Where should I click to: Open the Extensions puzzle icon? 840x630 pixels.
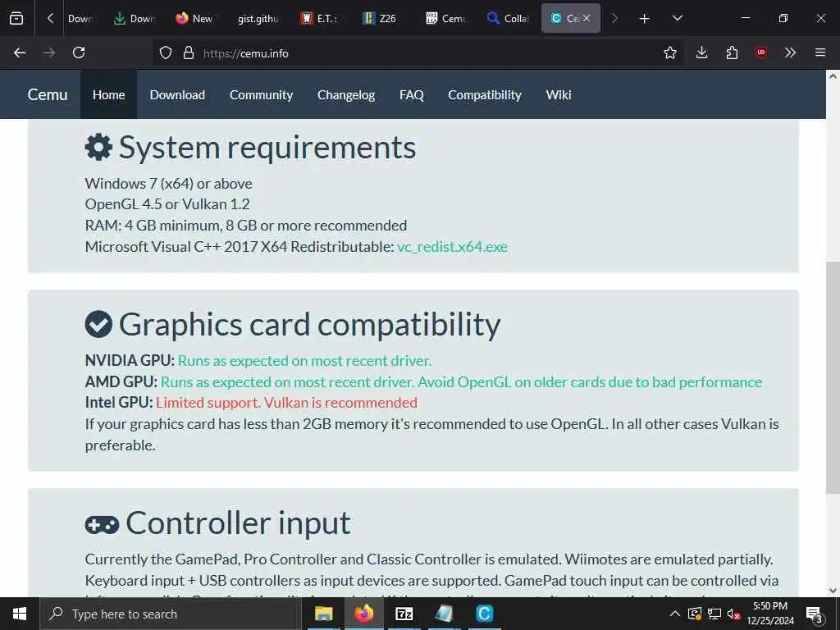click(732, 52)
